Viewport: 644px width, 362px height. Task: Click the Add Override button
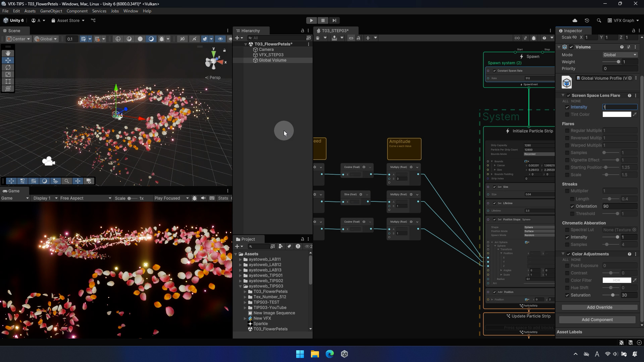coord(599,307)
